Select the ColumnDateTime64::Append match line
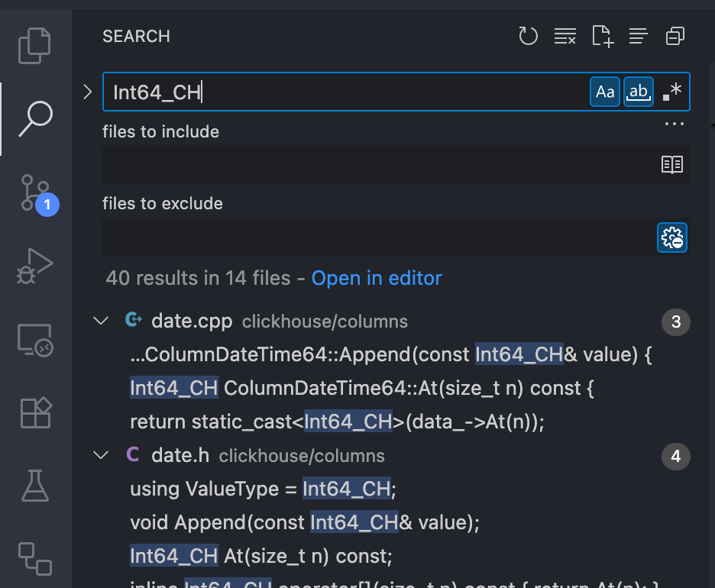This screenshot has width=715, height=588. coord(391,354)
